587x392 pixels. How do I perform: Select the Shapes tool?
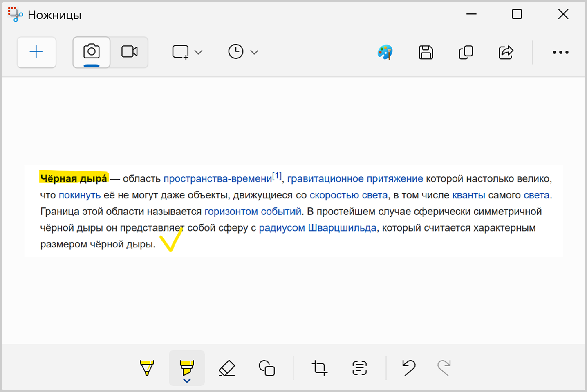coord(267,367)
